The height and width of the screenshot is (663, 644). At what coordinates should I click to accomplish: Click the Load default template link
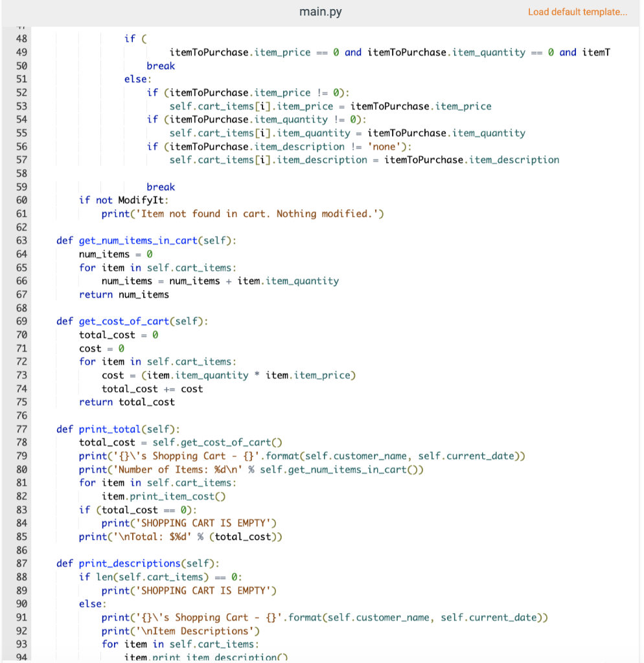[577, 12]
